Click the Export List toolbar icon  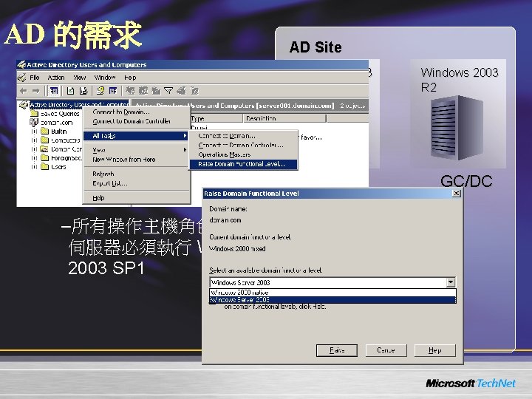(83, 91)
